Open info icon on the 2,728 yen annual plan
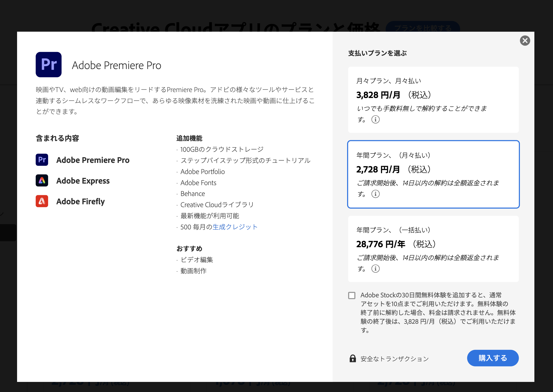 pyautogui.click(x=375, y=194)
